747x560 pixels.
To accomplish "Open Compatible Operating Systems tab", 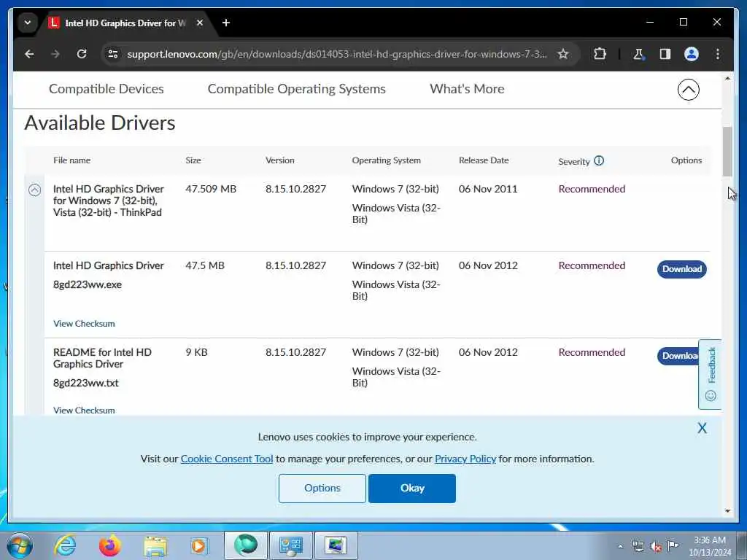I will 296,89.
